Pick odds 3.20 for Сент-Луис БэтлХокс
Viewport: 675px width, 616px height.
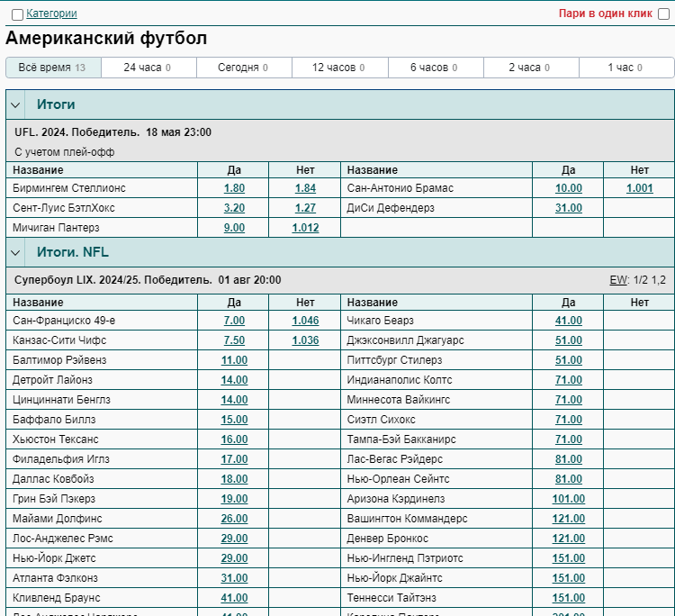click(x=234, y=208)
